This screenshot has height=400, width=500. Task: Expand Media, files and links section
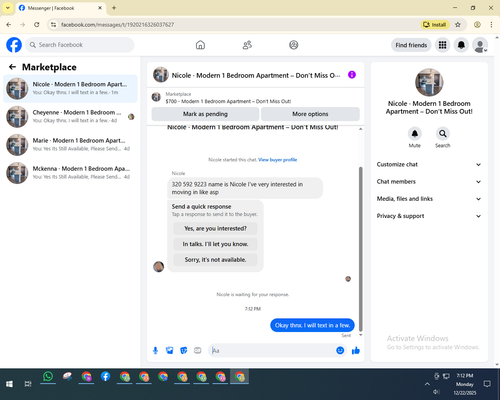pyautogui.click(x=429, y=199)
